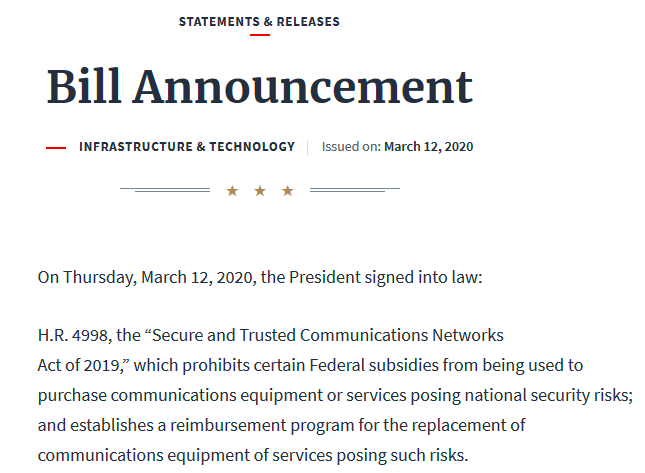Click 'Secure and Trusted Communications Networks' text
Image resolution: width=645 pixels, height=473 pixels.
point(328,335)
